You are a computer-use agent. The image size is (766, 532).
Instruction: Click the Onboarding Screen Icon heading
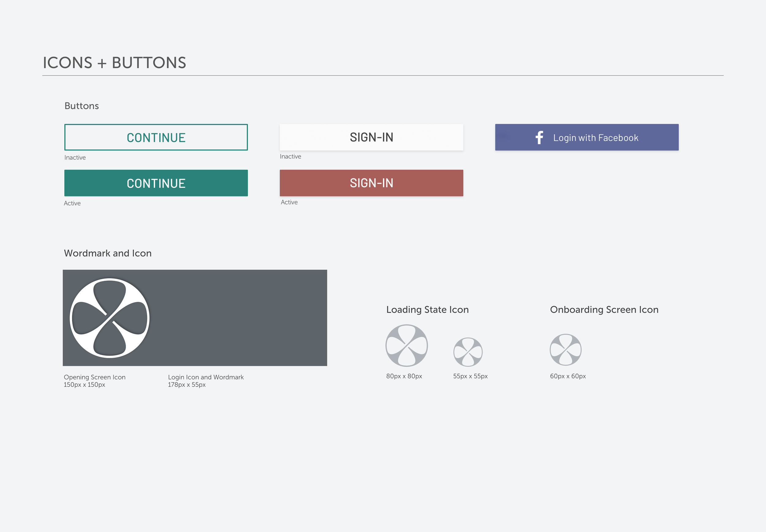[x=604, y=310]
